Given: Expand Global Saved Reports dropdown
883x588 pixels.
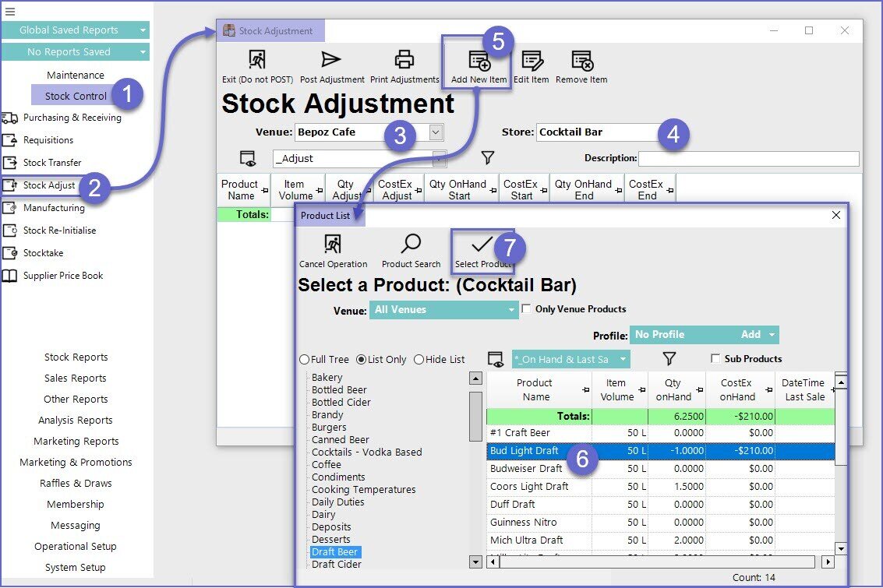Looking at the screenshot, I should click(75, 30).
